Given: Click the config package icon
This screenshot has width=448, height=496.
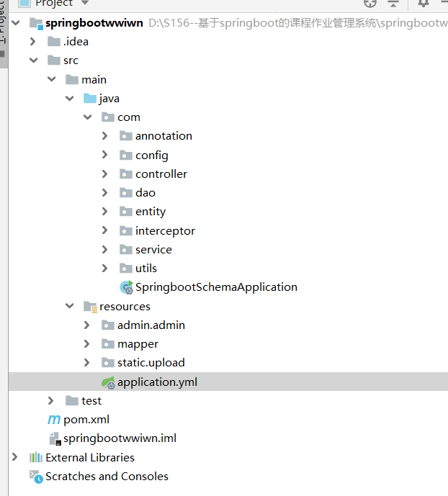Looking at the screenshot, I should pos(126,155).
